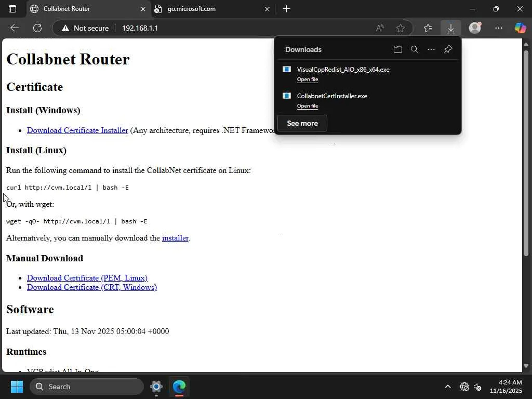Activate the Read aloud icon in address bar

[380, 28]
